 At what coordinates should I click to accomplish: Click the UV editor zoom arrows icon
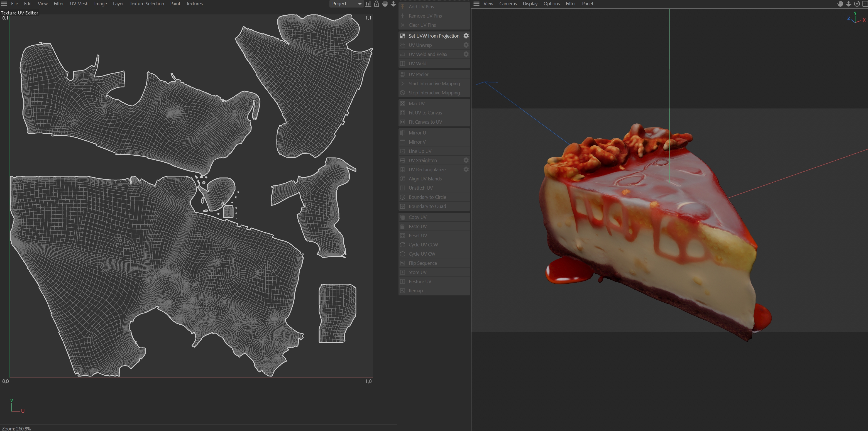[x=393, y=4]
